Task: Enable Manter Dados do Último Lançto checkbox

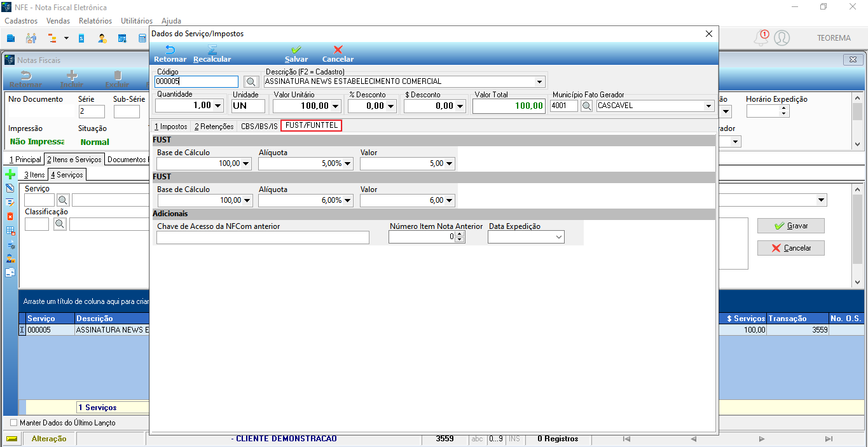Action: coord(14,423)
